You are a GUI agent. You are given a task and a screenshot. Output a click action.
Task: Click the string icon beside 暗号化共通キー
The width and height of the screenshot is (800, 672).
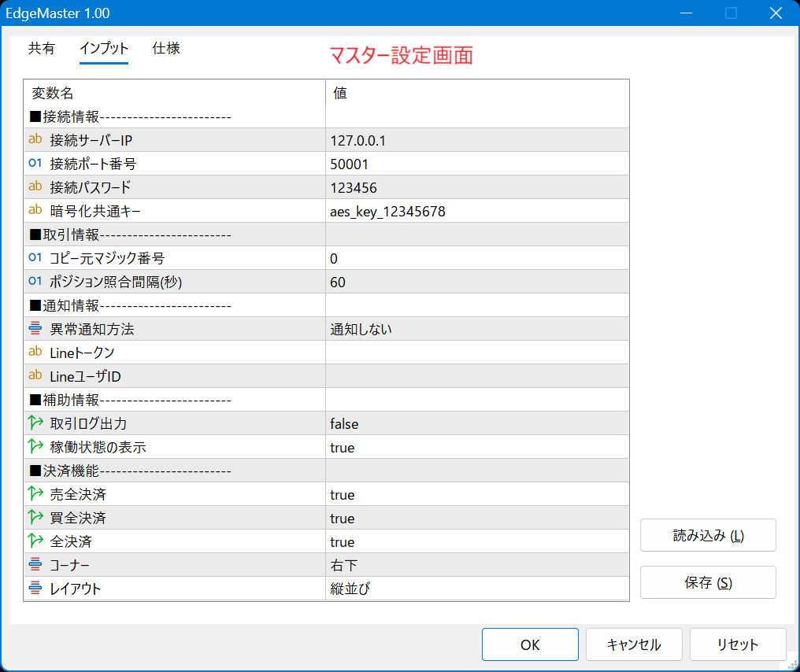35,210
